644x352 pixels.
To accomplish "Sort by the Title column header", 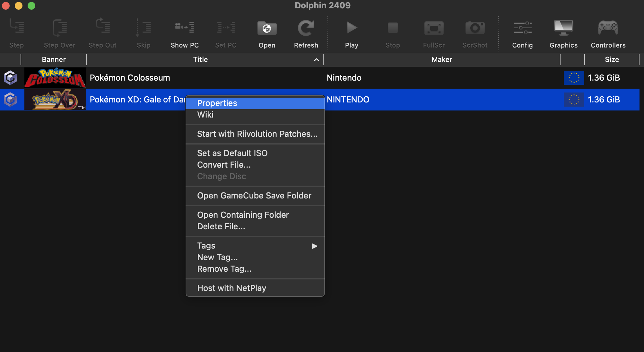I will [x=205, y=60].
